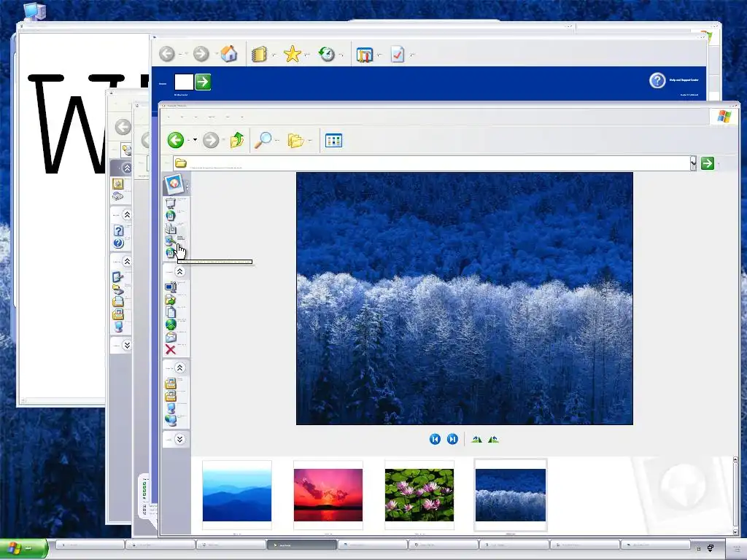
Task: Open My Network Places from Other Places
Action: (171, 421)
